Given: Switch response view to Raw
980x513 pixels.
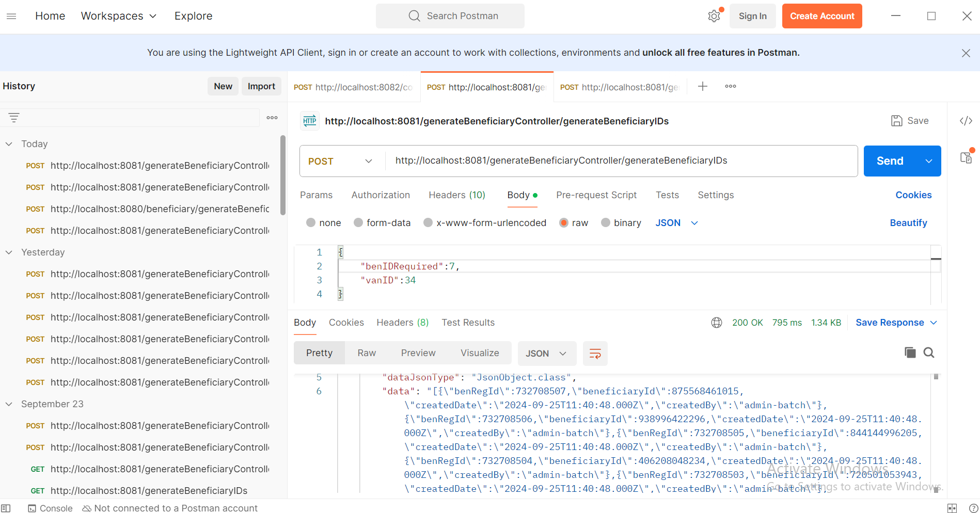Looking at the screenshot, I should 367,353.
